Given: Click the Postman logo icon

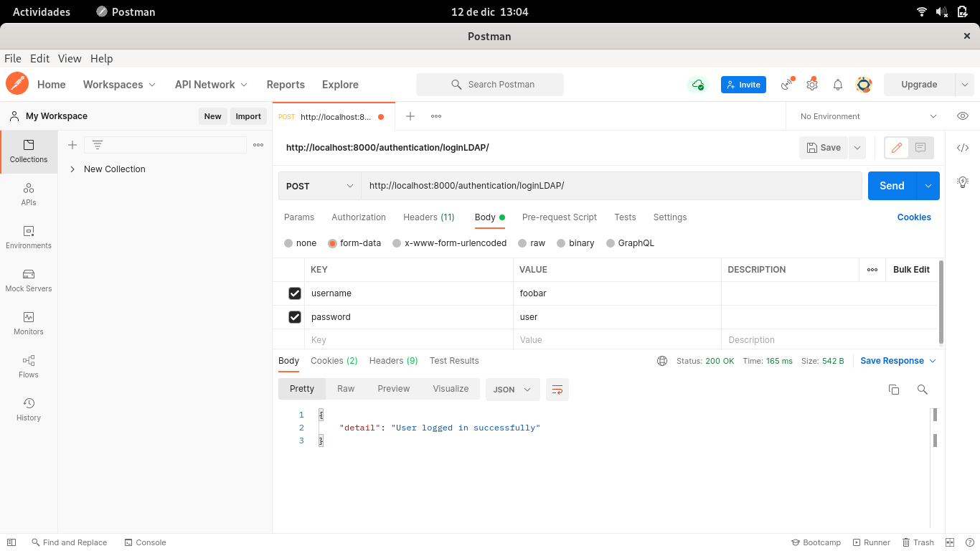Looking at the screenshot, I should [17, 84].
